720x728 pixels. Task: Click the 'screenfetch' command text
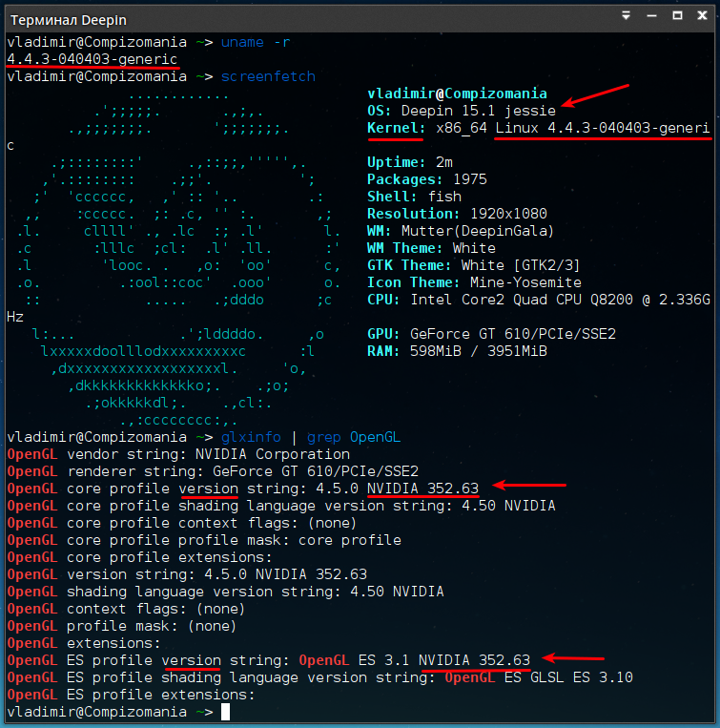[x=268, y=76]
